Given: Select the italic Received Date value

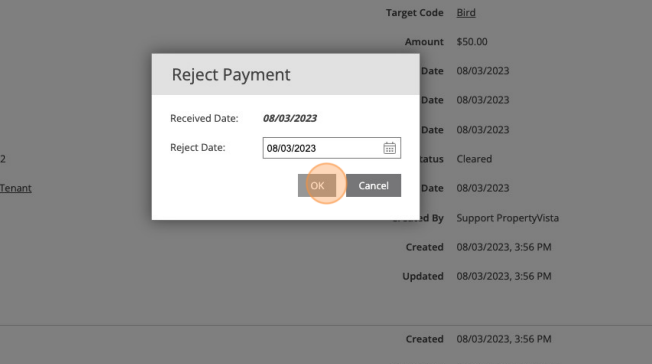Looking at the screenshot, I should [x=290, y=119].
